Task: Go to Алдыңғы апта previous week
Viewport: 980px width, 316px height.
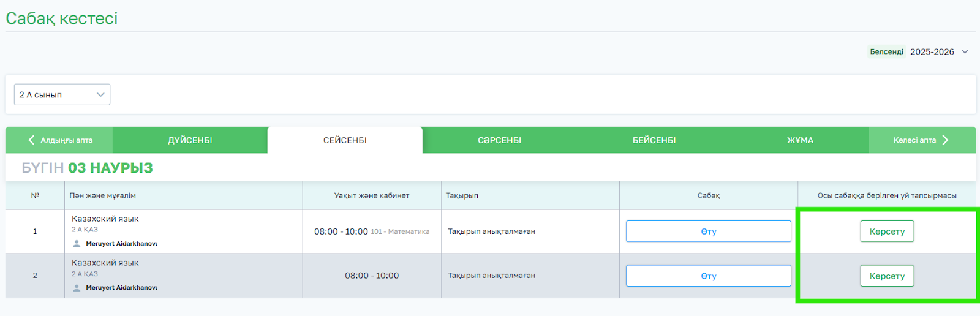Action: (66, 140)
